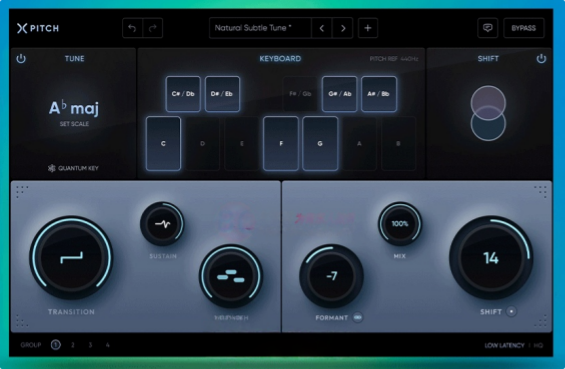Select group 4
This screenshot has height=369, width=565.
click(x=107, y=345)
